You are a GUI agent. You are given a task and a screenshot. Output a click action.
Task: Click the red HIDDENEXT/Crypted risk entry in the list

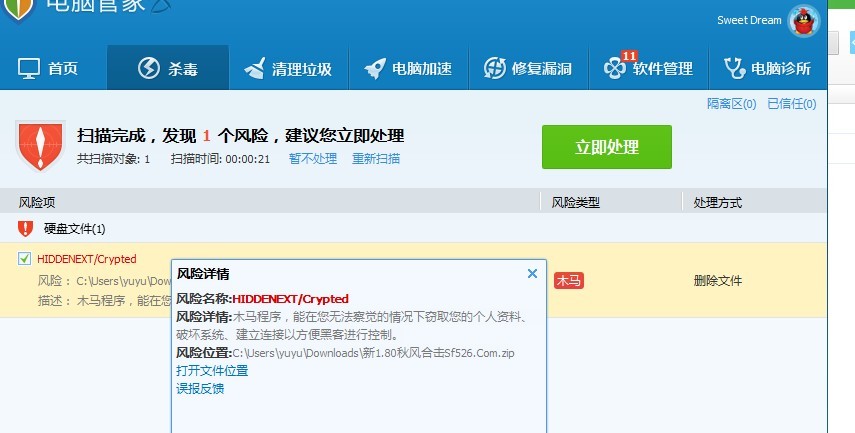coord(87,259)
